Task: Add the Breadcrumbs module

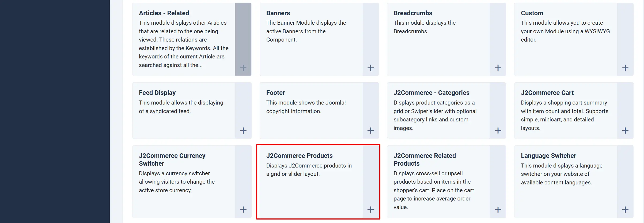Action: (x=498, y=68)
